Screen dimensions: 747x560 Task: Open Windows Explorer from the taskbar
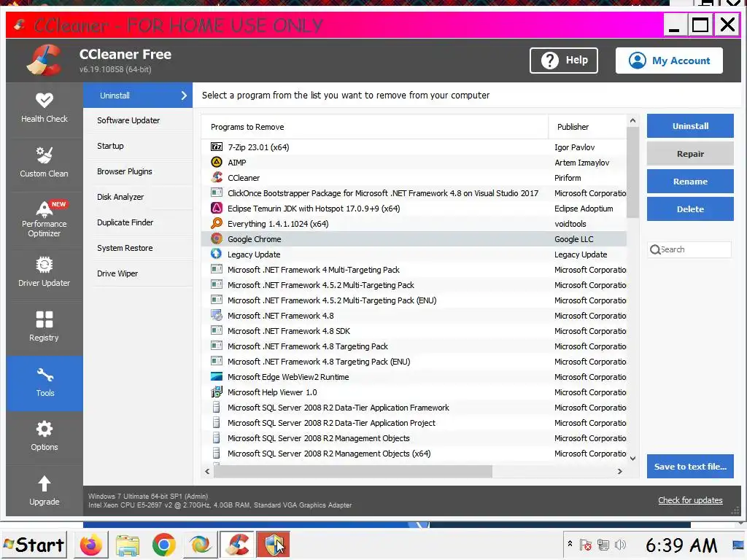[x=127, y=545]
